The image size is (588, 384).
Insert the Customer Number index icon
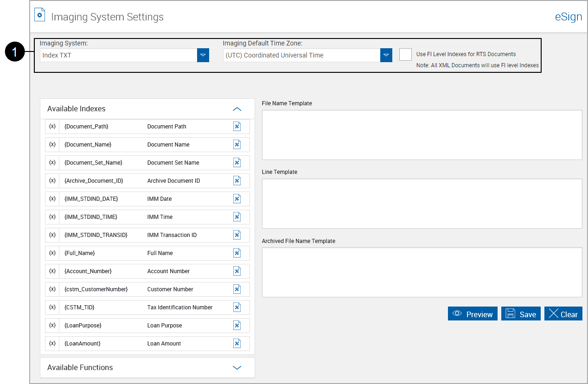[x=237, y=289]
